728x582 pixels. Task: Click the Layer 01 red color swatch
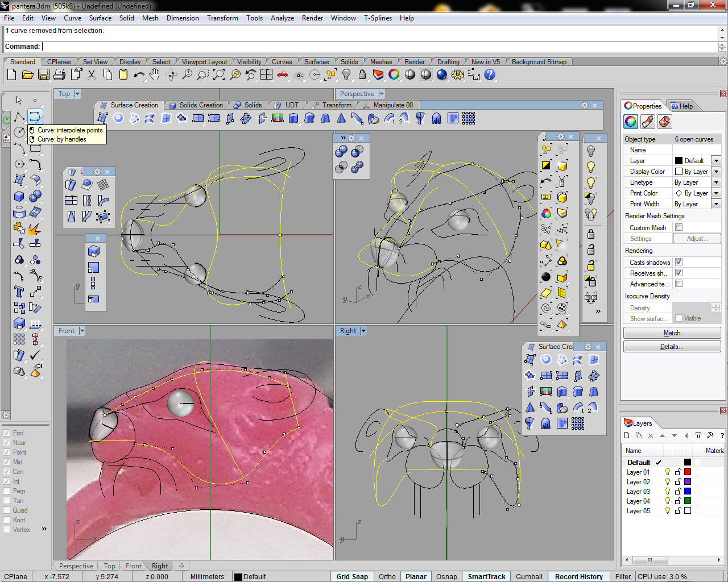687,472
